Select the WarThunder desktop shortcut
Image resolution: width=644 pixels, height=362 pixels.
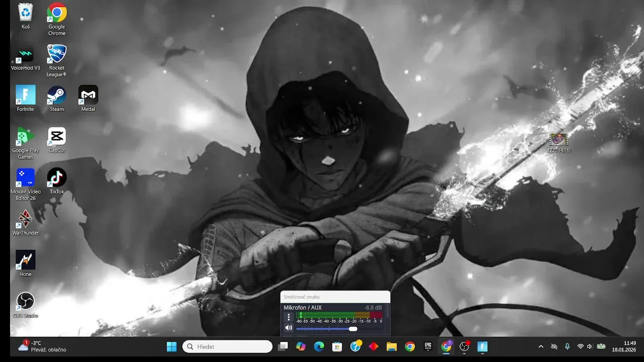tap(25, 222)
